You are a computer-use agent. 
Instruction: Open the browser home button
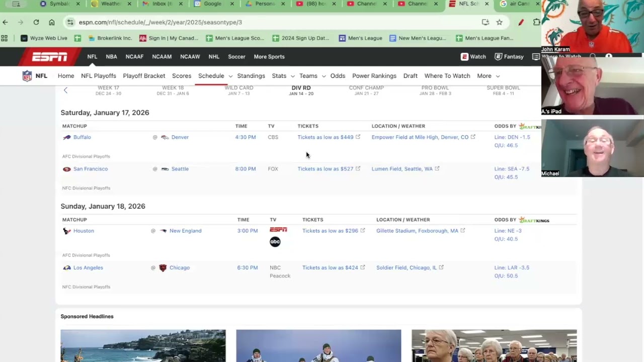52,22
